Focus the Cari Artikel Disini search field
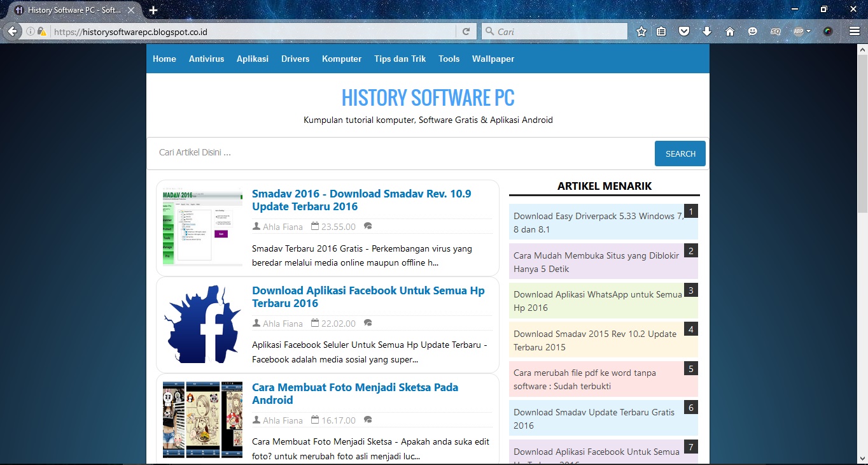Viewport: 868px width, 465px height. pyautogui.click(x=401, y=154)
